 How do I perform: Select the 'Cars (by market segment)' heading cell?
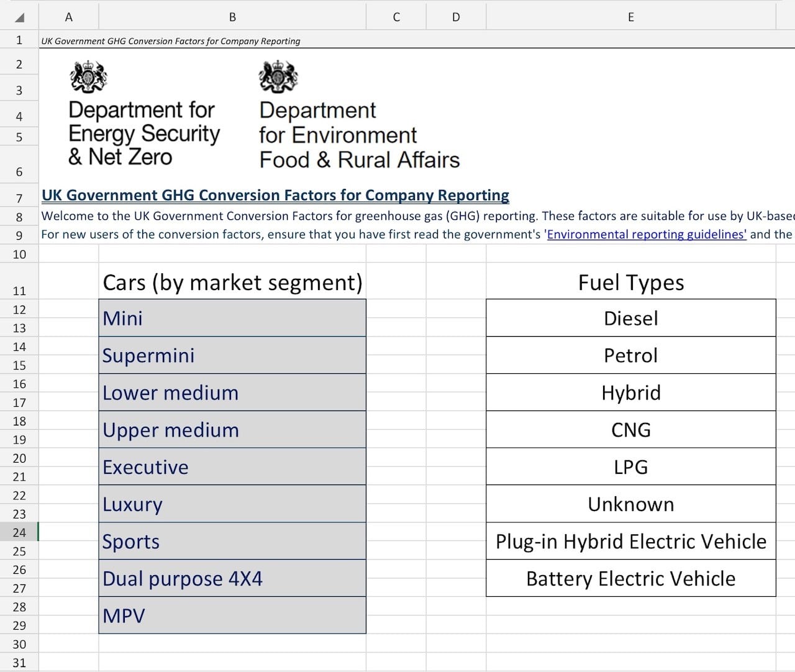[232, 282]
